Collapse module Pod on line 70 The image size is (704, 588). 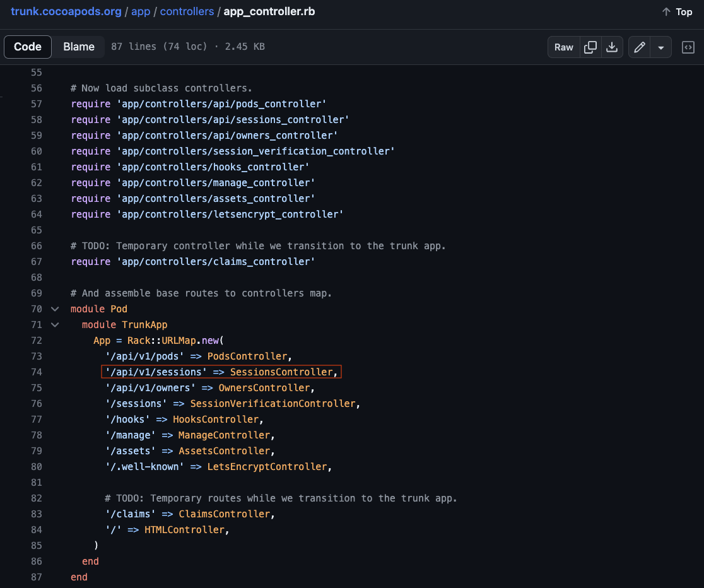coord(55,309)
